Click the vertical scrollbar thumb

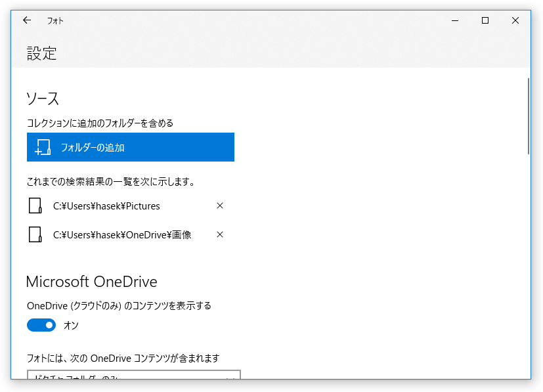tap(529, 116)
